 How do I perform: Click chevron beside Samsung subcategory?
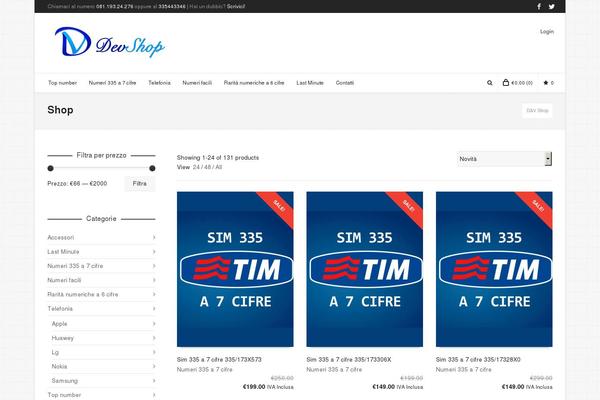click(x=154, y=380)
